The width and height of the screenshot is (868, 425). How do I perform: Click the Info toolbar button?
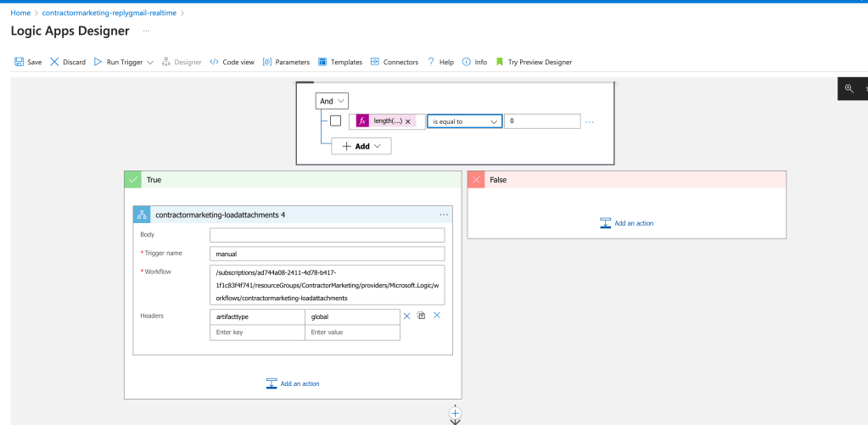coord(474,62)
